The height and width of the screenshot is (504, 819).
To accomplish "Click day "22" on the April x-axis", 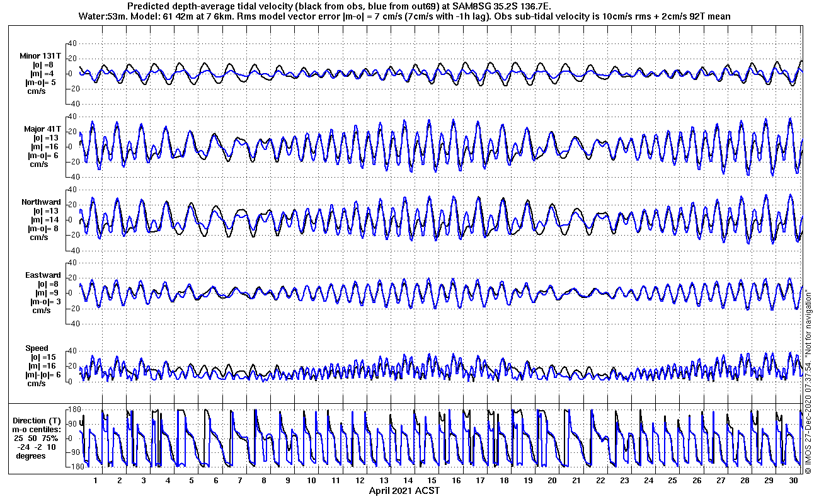I will pyautogui.click(x=600, y=481).
